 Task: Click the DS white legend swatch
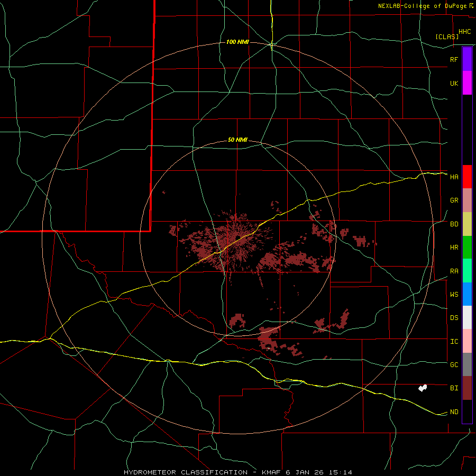tap(467, 317)
